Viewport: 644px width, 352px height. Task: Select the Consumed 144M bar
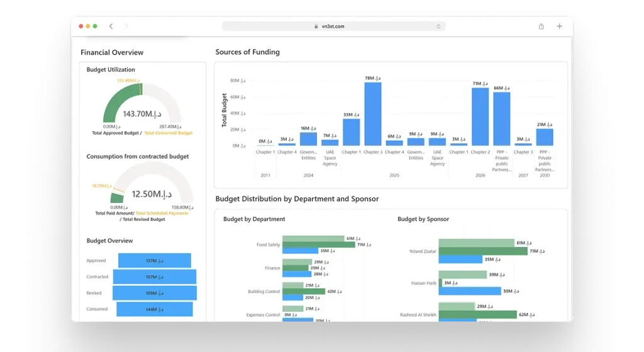coord(154,309)
